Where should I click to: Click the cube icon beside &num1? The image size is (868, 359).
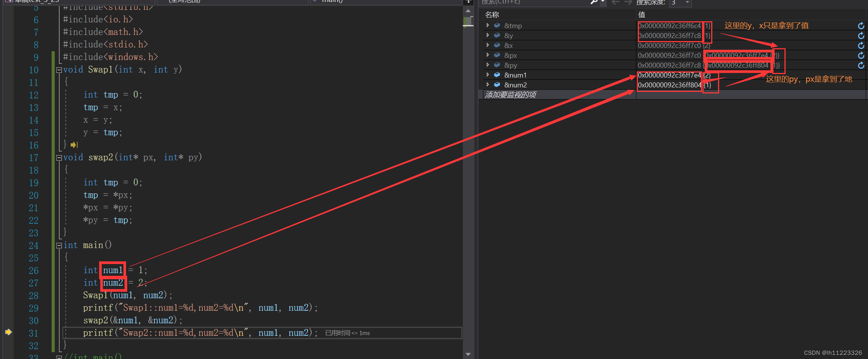point(497,75)
